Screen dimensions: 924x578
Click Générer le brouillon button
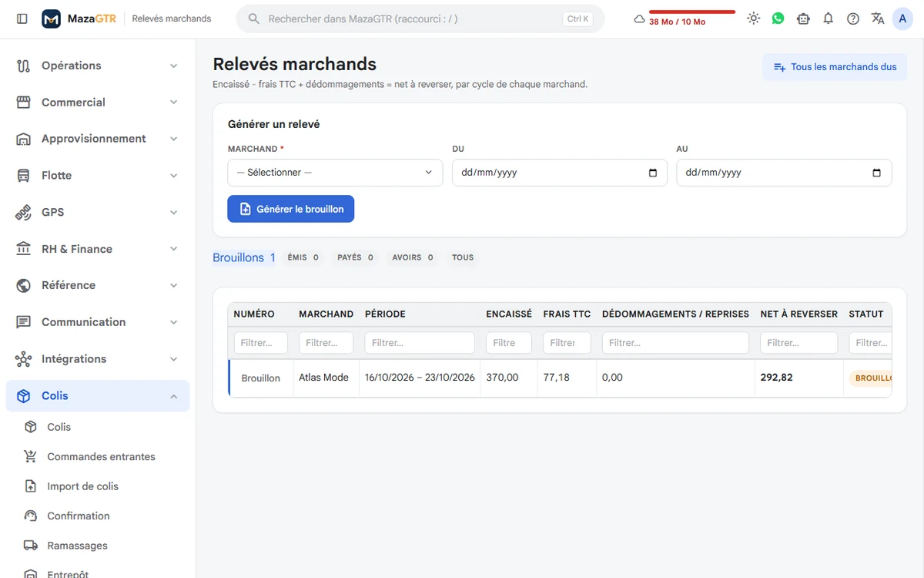tap(290, 209)
